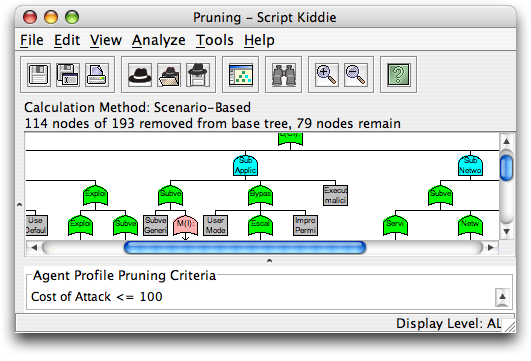Open the File menu
Screen dimensions: 531x361
pyautogui.click(x=32, y=40)
